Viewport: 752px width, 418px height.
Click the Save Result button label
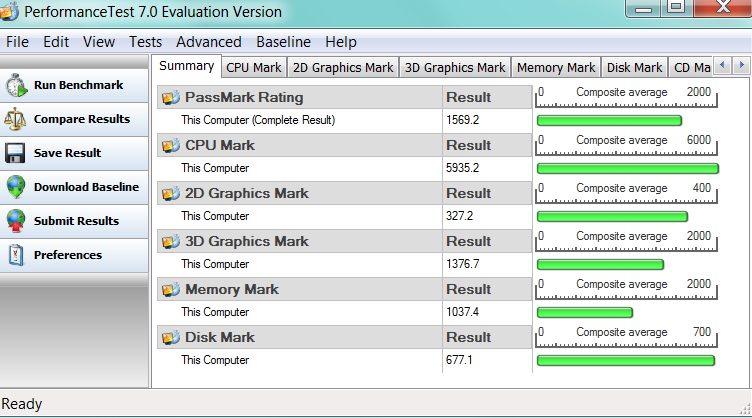(x=68, y=153)
